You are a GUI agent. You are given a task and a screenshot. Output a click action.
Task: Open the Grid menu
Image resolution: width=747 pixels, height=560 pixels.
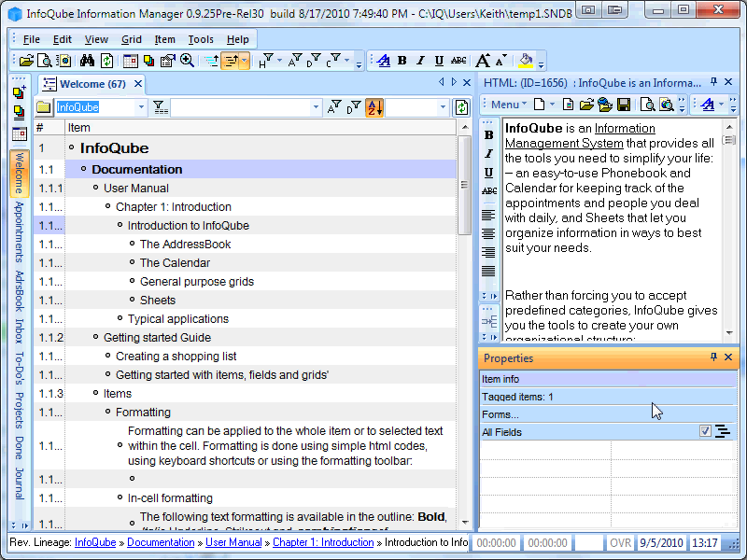[x=132, y=39]
